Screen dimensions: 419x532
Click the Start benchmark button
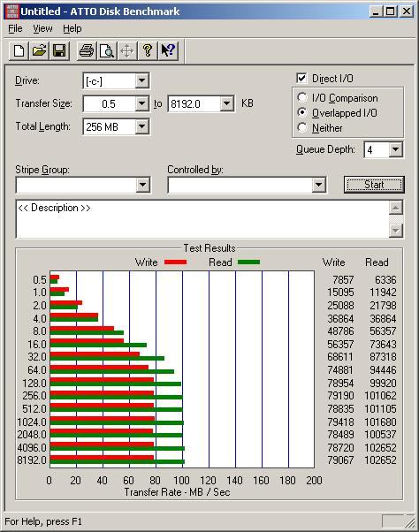coord(374,185)
